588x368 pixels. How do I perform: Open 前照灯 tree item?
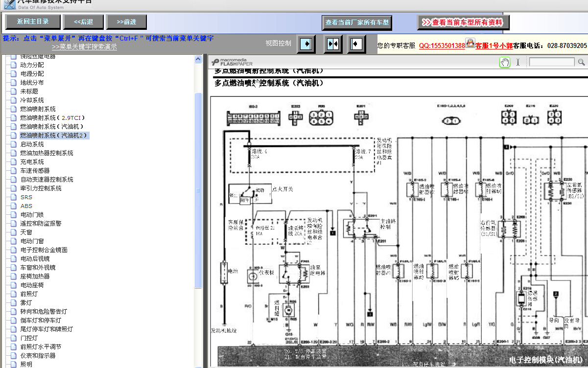[29, 294]
